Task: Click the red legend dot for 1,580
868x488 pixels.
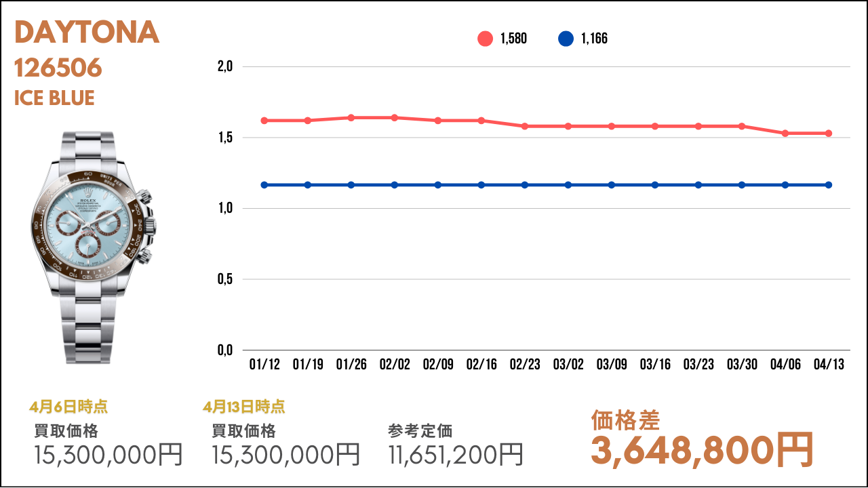Action: point(485,39)
